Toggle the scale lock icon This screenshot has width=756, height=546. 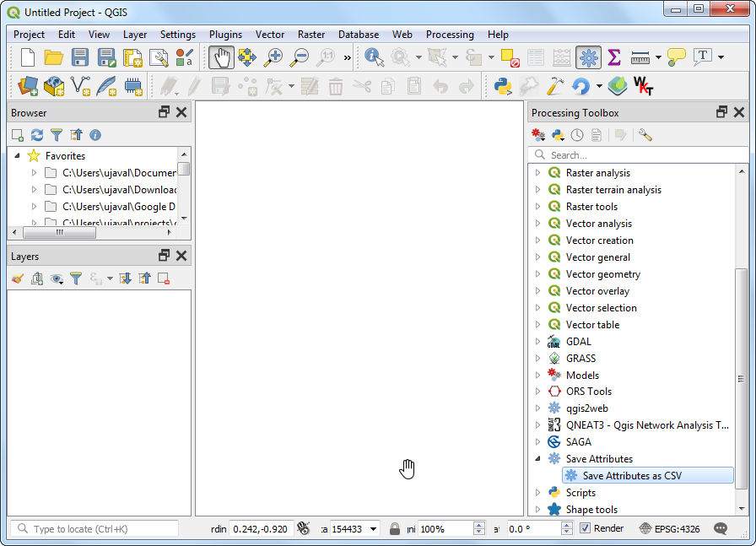tap(395, 528)
